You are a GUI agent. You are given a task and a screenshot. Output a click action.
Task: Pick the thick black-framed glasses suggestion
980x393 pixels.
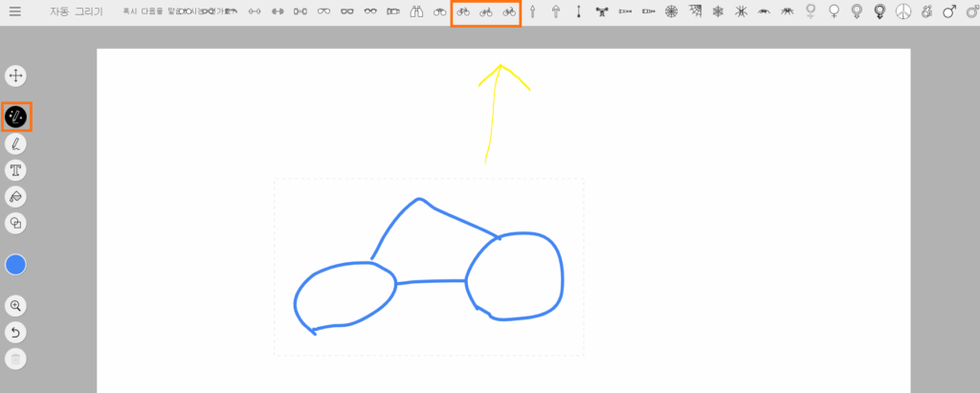coord(346,11)
